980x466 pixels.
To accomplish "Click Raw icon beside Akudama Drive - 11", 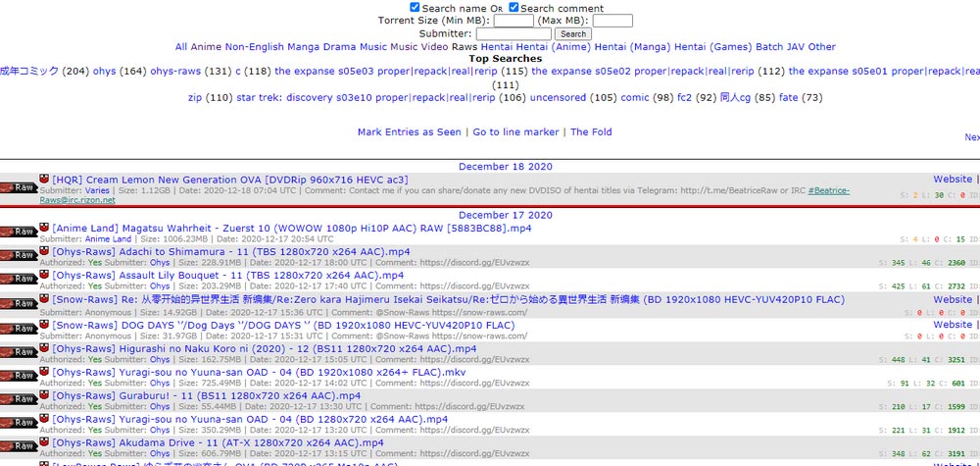I will point(19,446).
